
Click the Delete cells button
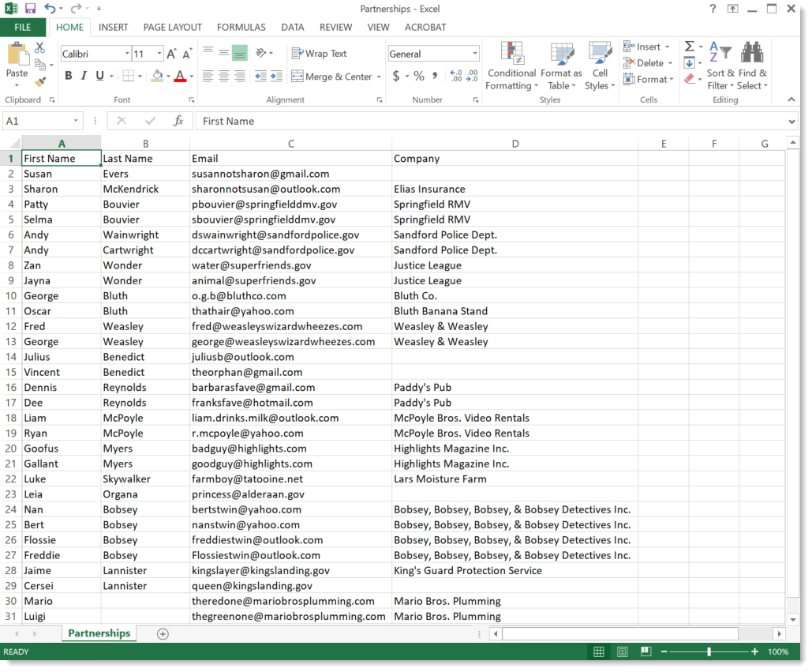click(x=647, y=62)
